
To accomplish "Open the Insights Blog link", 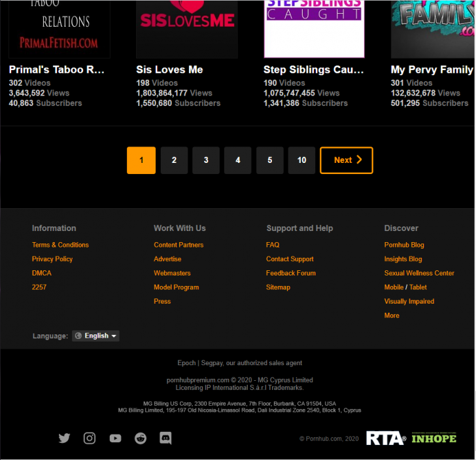I will [403, 259].
